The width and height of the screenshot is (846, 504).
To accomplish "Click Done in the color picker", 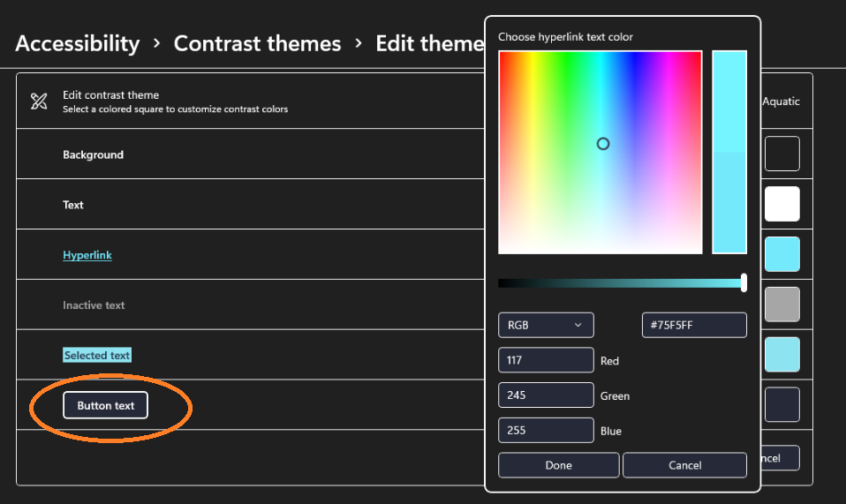I will [x=558, y=465].
